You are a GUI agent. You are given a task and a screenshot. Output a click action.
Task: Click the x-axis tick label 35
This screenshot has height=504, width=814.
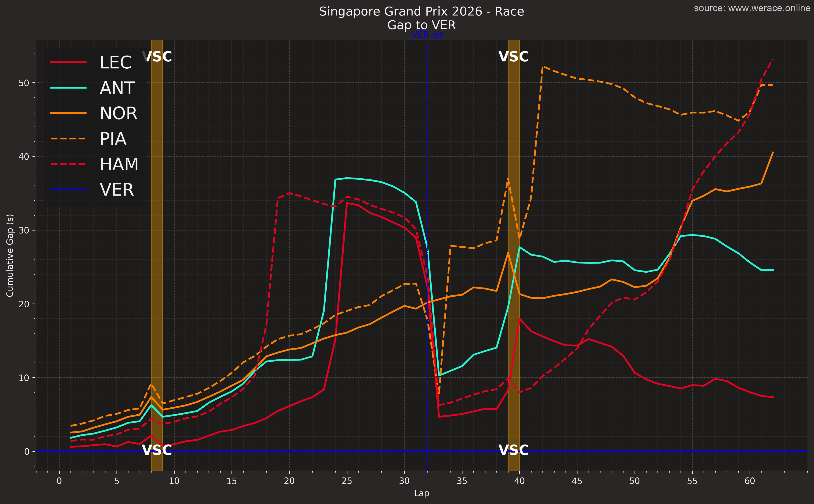462,481
